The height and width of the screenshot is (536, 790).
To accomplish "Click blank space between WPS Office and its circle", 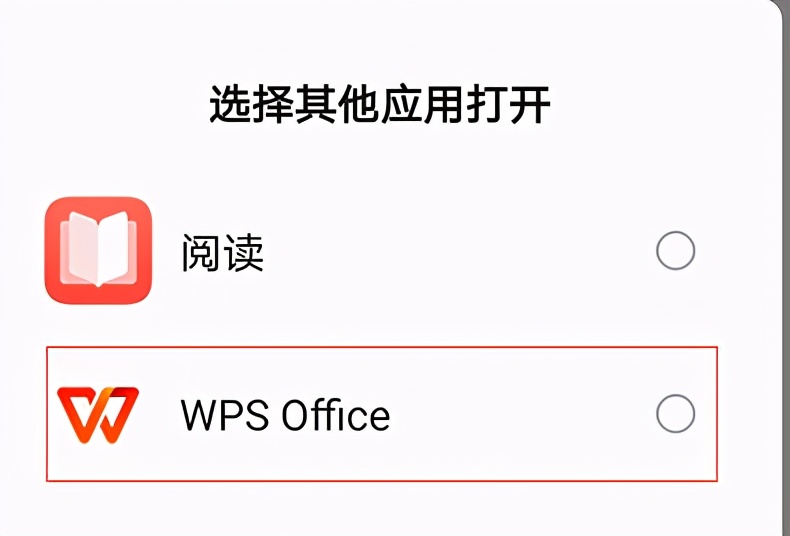I will [521, 414].
